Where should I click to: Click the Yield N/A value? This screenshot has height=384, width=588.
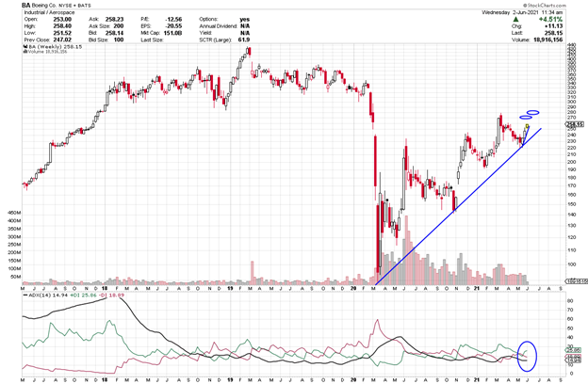click(x=245, y=33)
